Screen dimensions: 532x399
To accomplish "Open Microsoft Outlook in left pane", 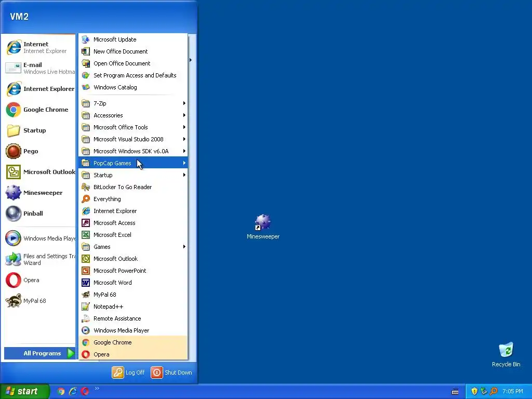I will [x=39, y=172].
